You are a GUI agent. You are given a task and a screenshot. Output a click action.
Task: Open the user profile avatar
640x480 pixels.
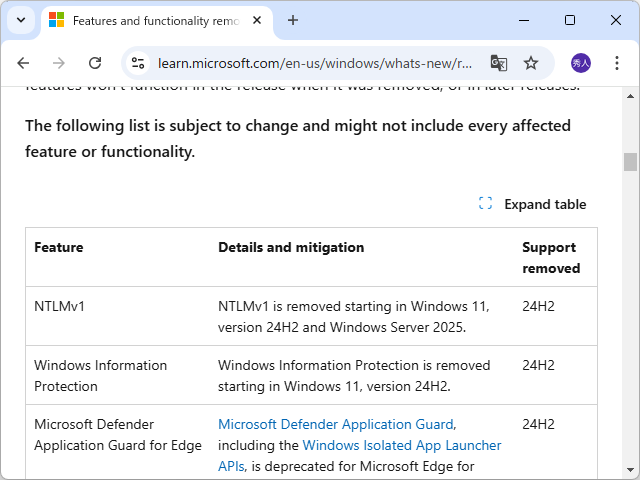[x=581, y=63]
